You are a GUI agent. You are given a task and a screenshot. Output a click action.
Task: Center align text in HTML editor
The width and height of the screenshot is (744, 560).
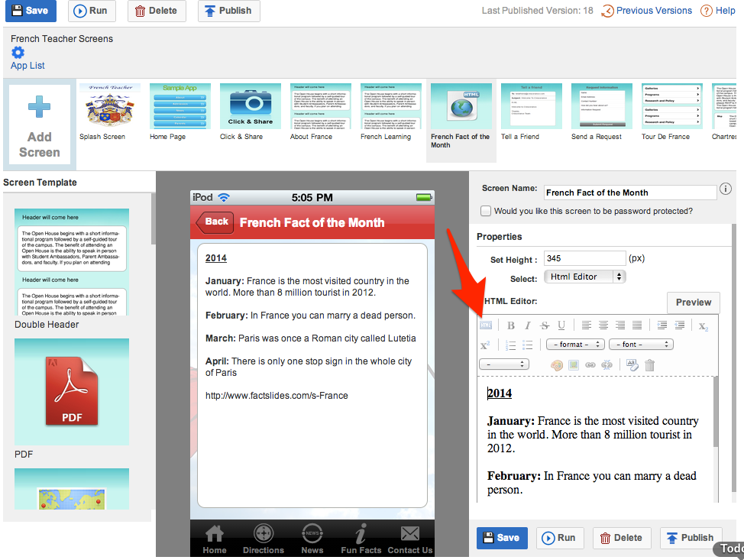coord(603,325)
